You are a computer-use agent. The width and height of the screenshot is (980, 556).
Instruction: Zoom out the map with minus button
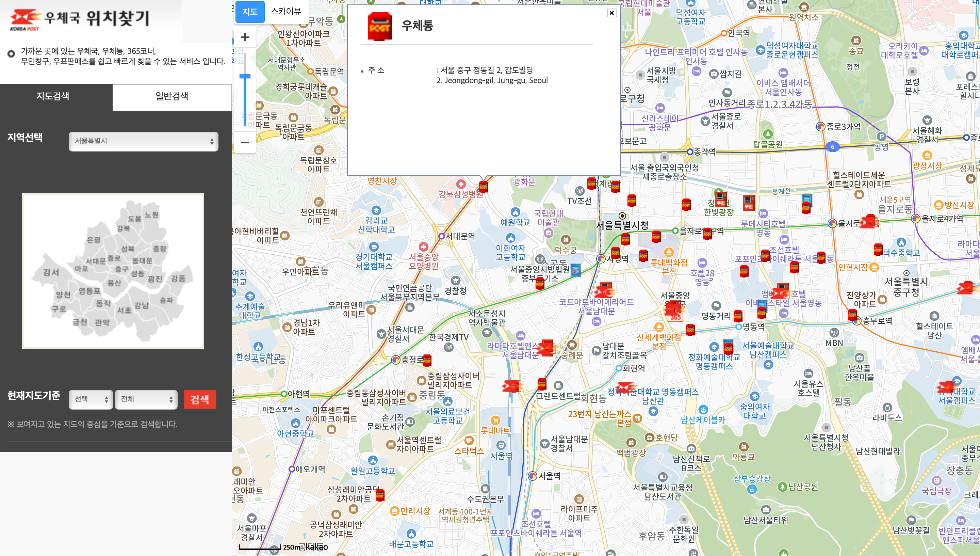pyautogui.click(x=245, y=143)
